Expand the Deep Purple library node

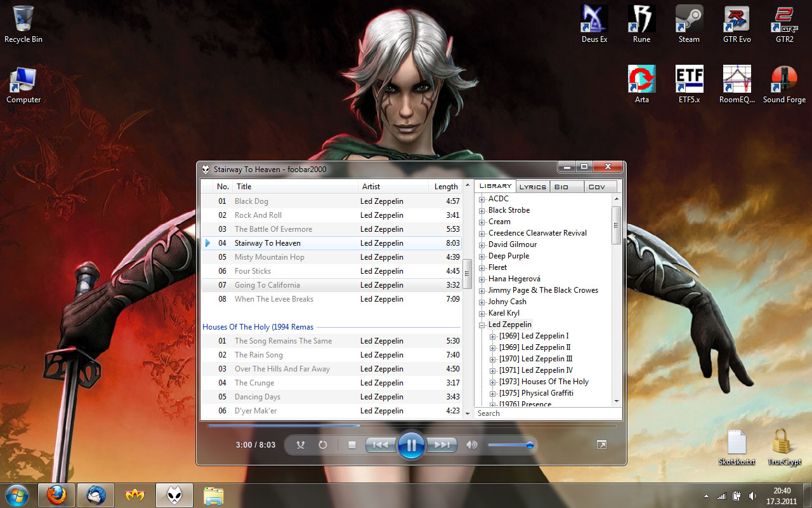[482, 257]
